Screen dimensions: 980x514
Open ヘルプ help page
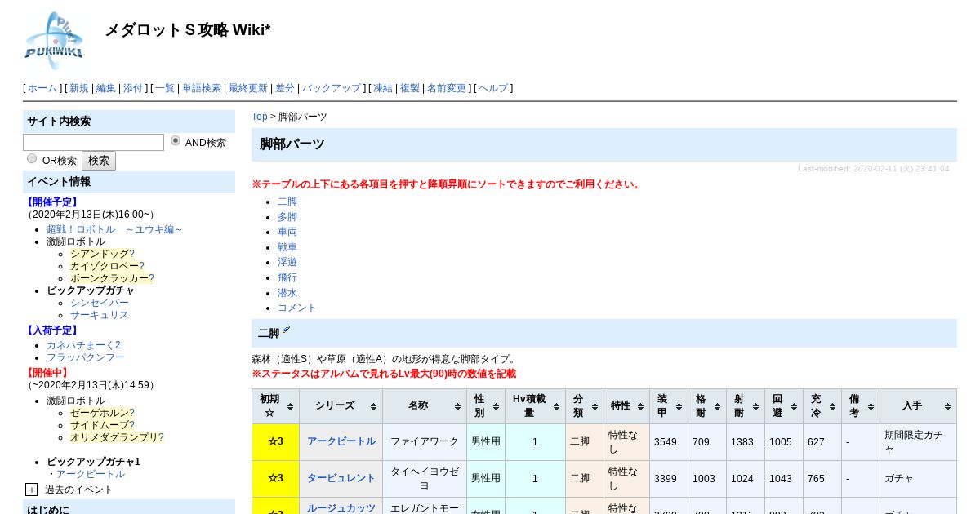tap(493, 88)
